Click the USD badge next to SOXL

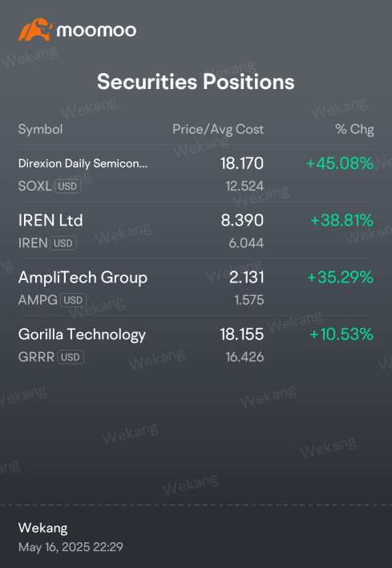(x=67, y=186)
